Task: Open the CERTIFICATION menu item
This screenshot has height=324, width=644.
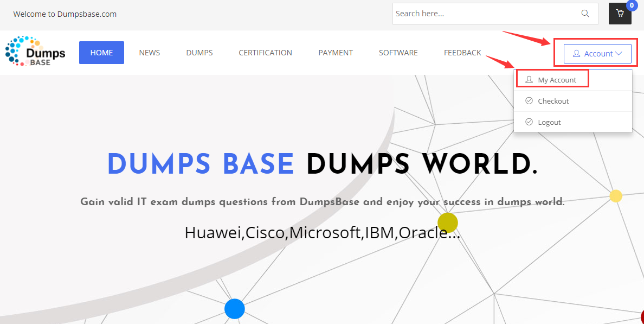Action: click(265, 53)
